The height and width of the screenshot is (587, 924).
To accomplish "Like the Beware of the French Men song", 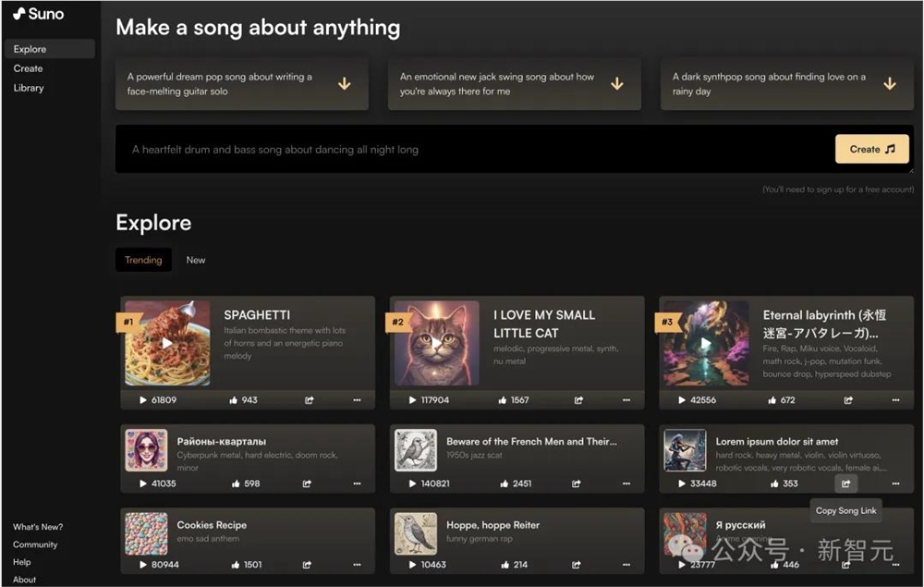I will click(x=504, y=483).
